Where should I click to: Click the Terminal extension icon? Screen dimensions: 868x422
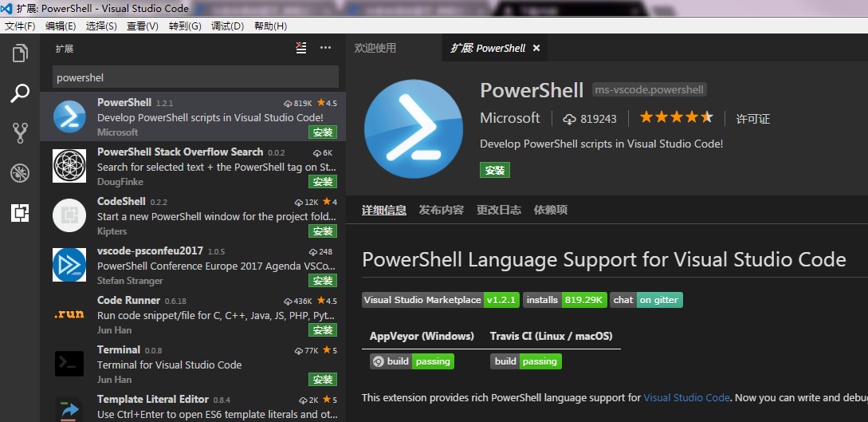69,363
